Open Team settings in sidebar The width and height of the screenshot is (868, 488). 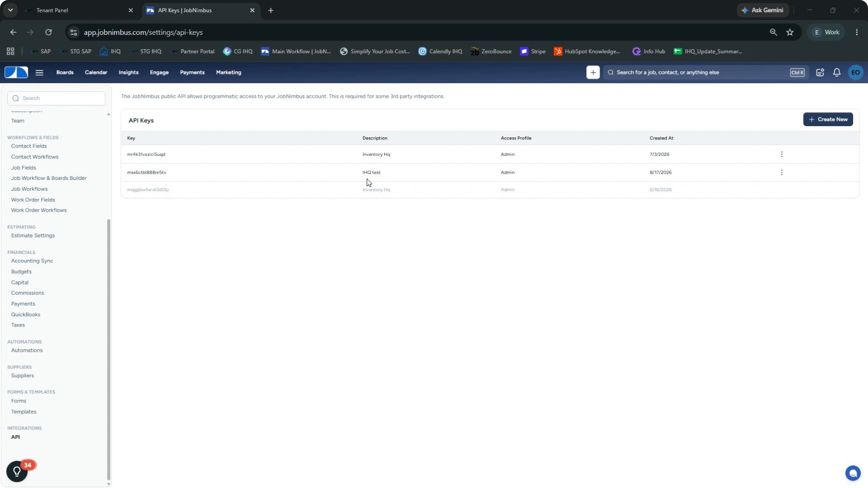[18, 121]
